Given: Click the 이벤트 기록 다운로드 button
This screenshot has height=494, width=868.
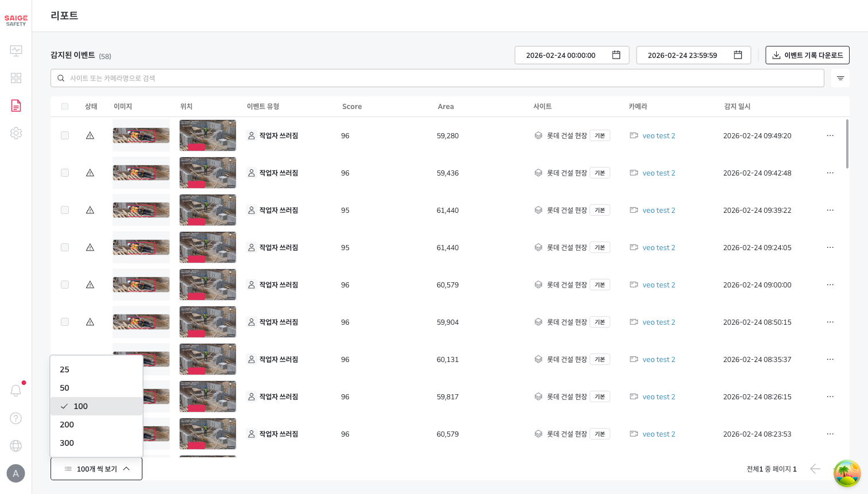Looking at the screenshot, I should pos(807,55).
